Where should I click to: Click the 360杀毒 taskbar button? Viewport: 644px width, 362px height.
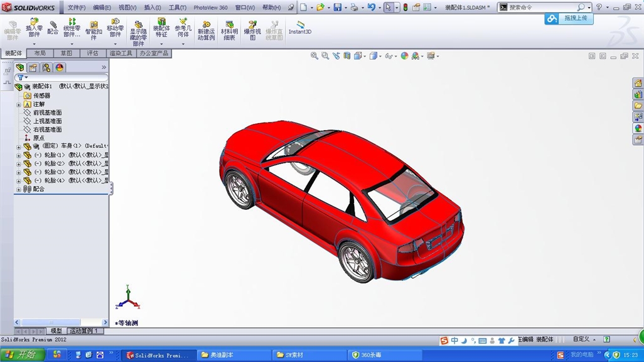coord(385,354)
